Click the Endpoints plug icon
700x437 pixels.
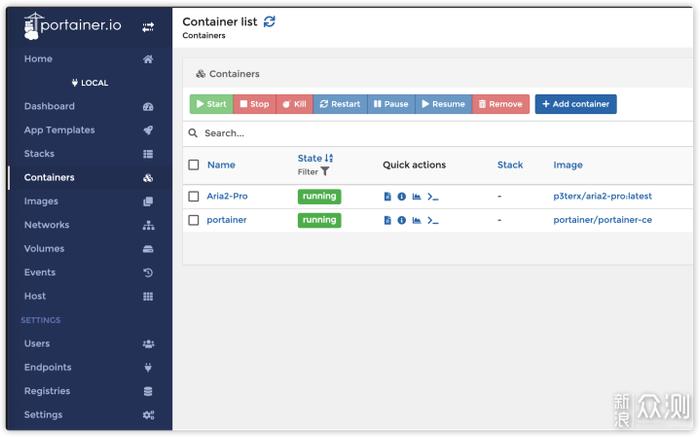click(x=148, y=367)
